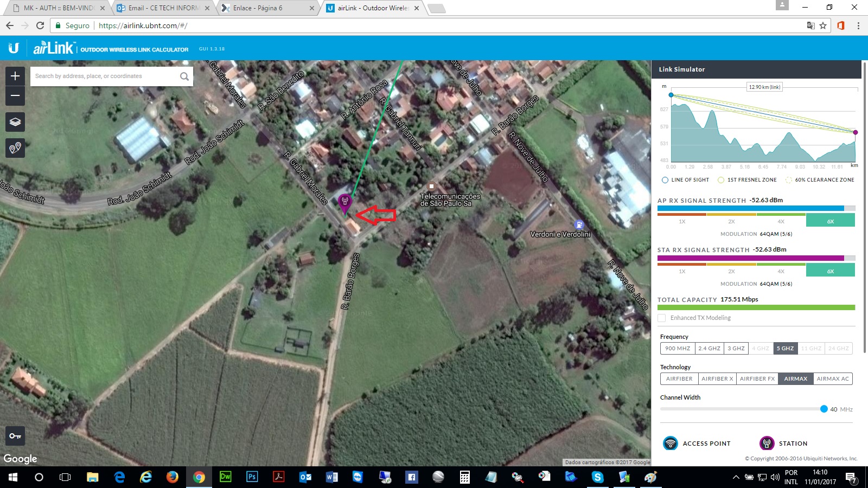Close the Enlace - Página 6 tab
Viewport: 868px width, 488px height.
pos(312,8)
